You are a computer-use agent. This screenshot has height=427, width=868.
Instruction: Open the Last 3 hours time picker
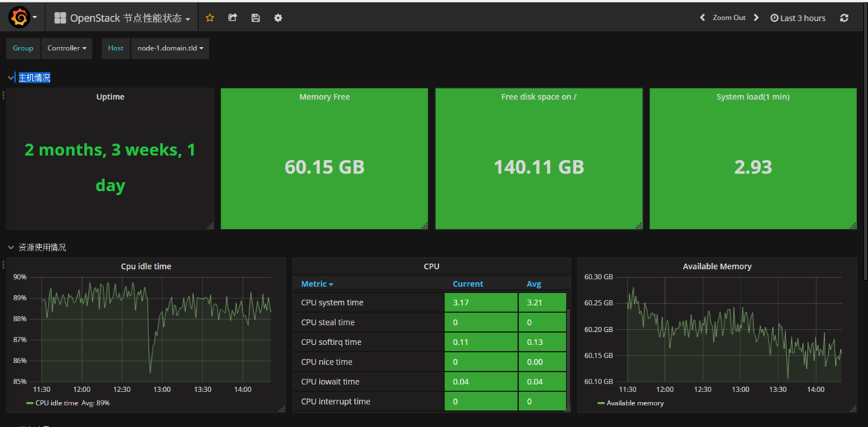point(798,18)
